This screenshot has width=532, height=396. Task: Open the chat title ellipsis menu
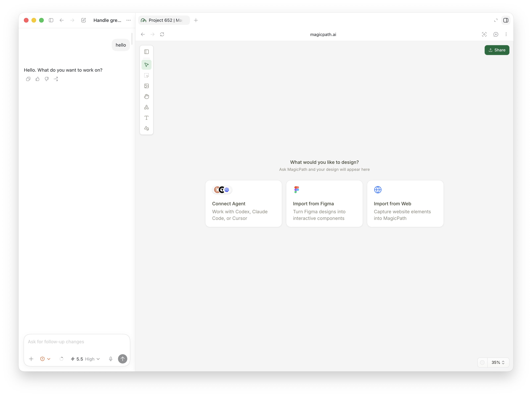pos(128,20)
